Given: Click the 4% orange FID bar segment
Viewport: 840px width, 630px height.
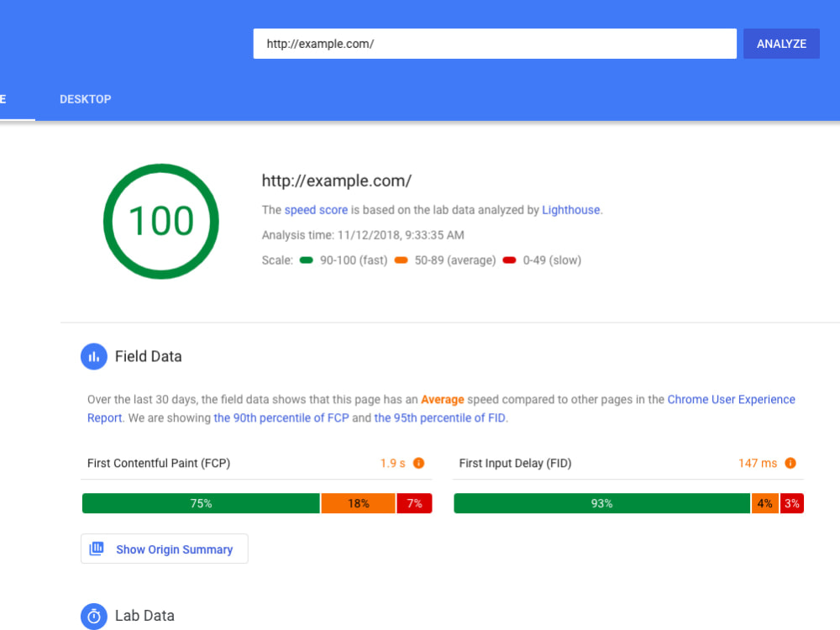Looking at the screenshot, I should [x=765, y=503].
